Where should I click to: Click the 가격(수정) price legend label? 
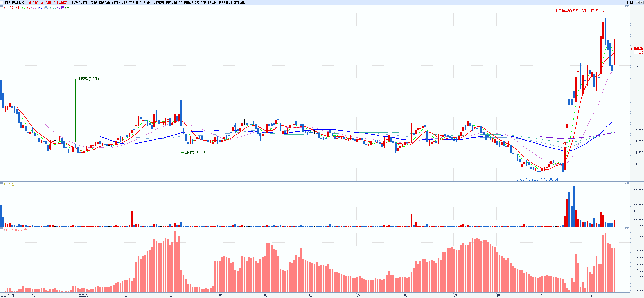click(13, 8)
